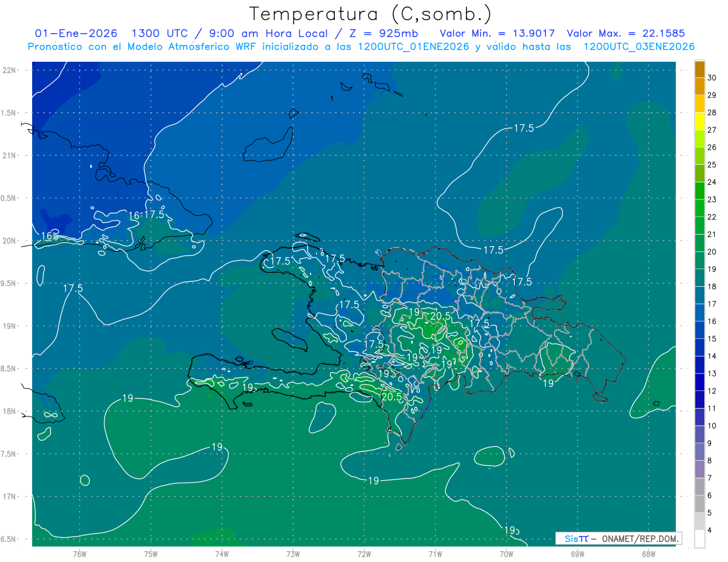Click the legend value '30'
The width and height of the screenshot is (728, 562).
pyautogui.click(x=712, y=78)
